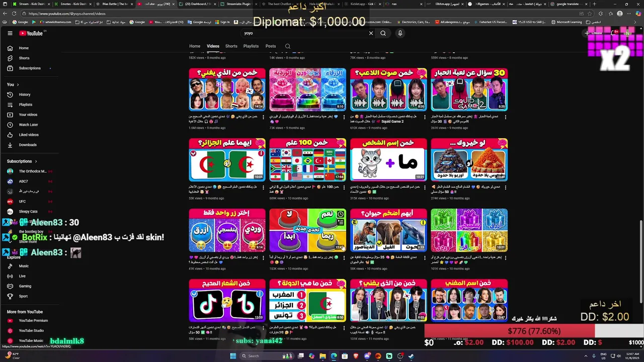The width and height of the screenshot is (644, 362).
Task: Play the ايهما علم الجزائر video thumbnail
Action: coord(227,160)
